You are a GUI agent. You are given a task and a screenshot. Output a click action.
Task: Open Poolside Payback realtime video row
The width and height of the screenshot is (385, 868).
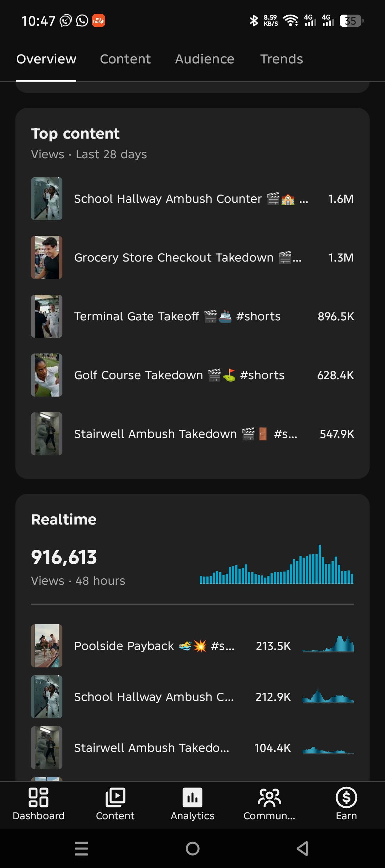192,646
